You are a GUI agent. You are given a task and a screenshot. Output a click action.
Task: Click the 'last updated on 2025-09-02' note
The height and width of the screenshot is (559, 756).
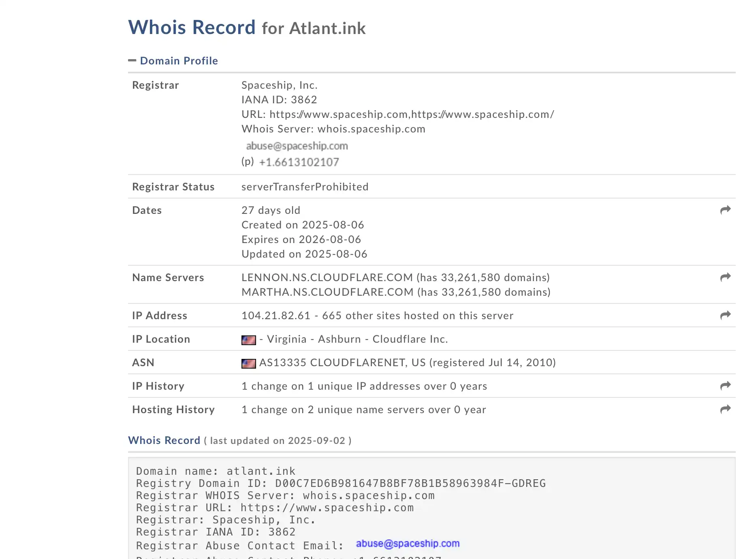click(x=278, y=441)
